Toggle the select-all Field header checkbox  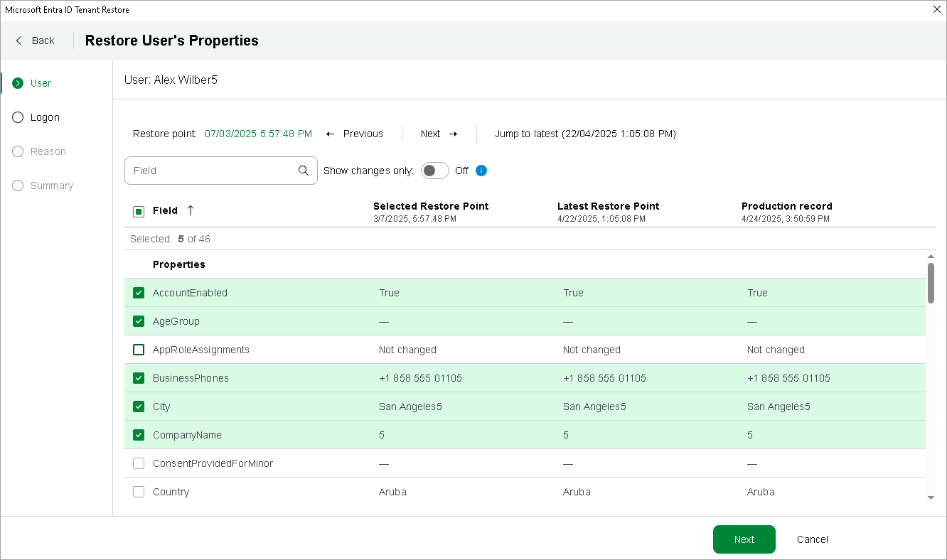coord(139,211)
